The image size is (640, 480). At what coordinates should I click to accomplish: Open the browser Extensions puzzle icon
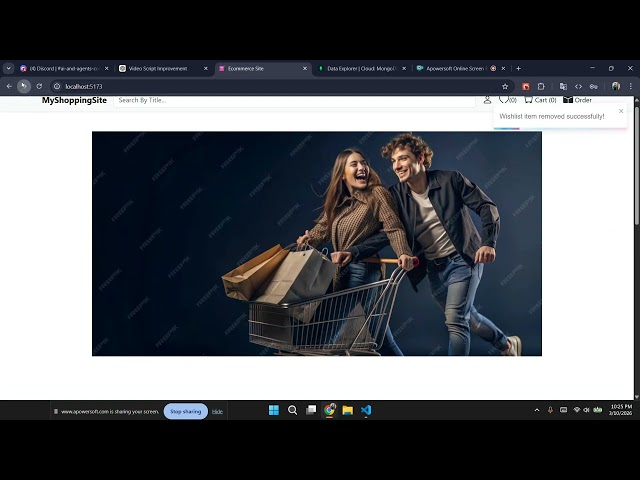click(541, 86)
